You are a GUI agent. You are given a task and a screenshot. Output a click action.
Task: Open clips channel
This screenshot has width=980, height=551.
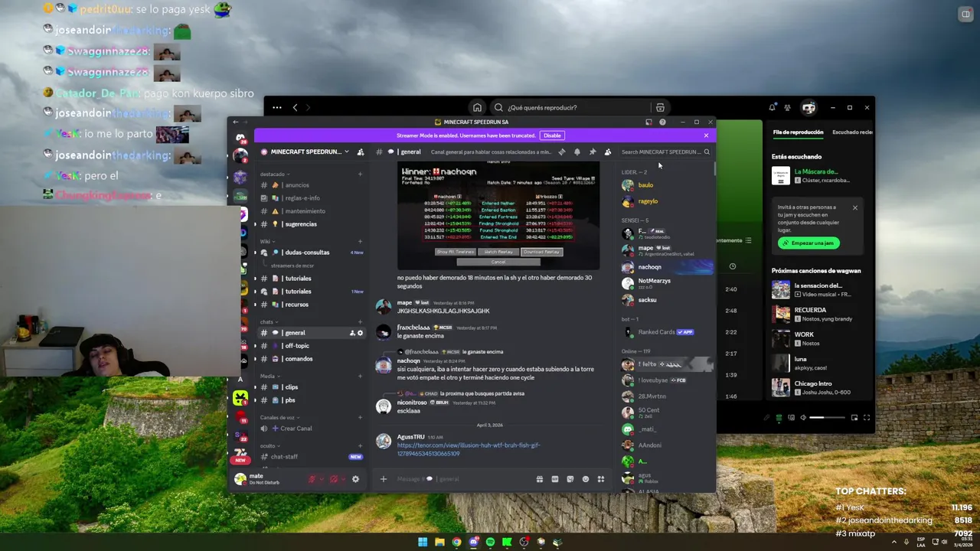(x=311, y=387)
